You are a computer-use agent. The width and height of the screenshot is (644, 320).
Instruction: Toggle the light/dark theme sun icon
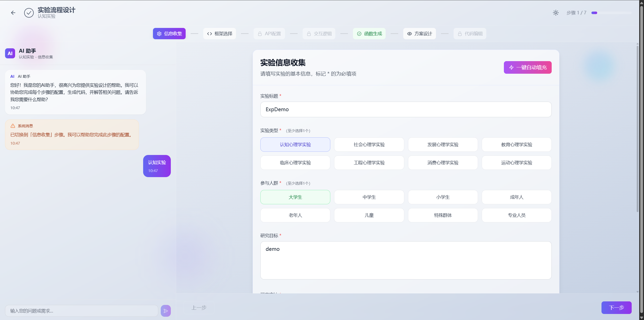point(556,13)
